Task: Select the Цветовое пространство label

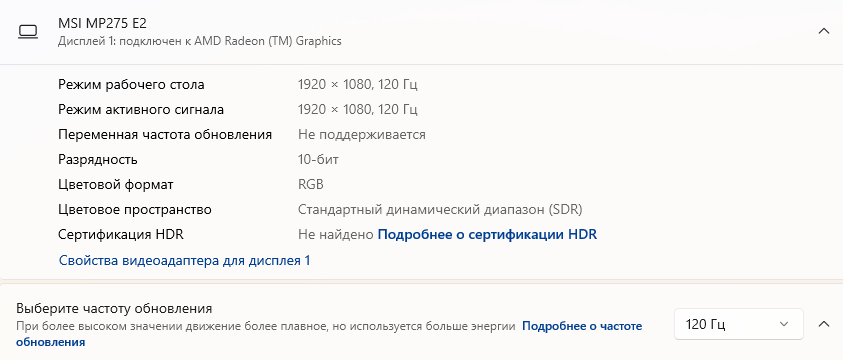Action: [135, 210]
